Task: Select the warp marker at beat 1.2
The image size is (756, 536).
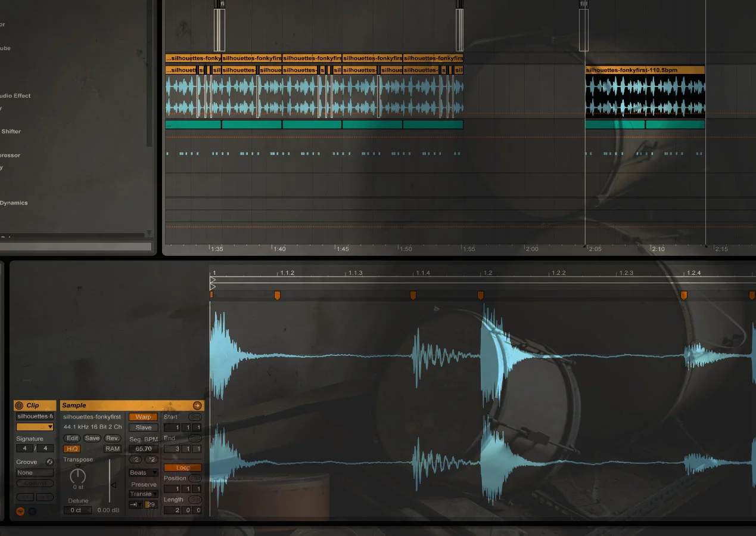Action: tap(481, 295)
